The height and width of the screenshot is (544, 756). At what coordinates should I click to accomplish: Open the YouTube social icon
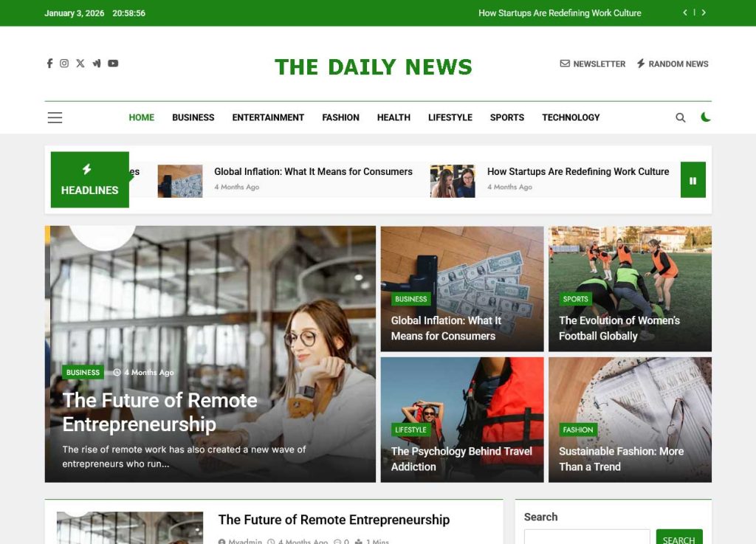(113, 63)
